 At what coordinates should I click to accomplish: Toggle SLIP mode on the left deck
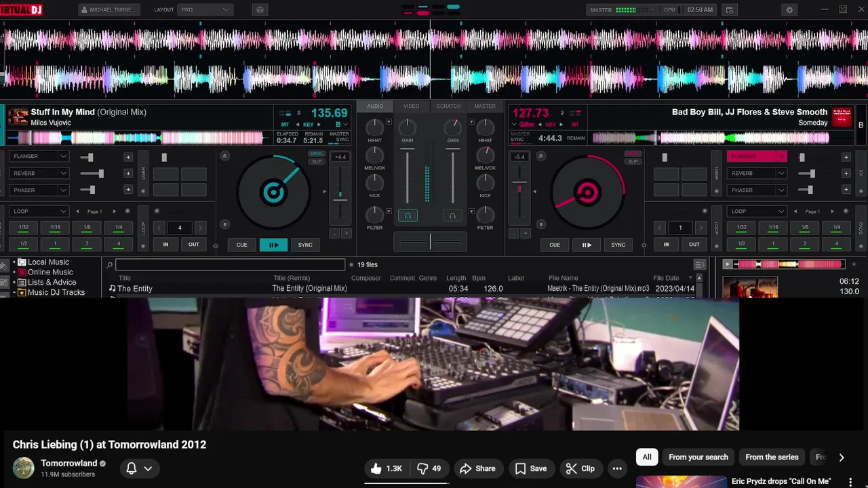317,161
